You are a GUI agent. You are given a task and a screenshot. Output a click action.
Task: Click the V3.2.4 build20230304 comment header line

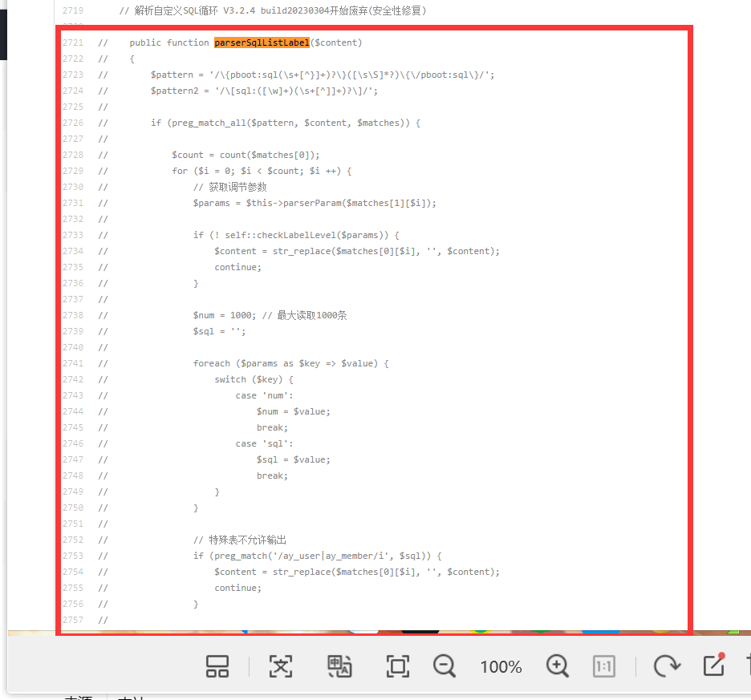[x=273, y=10]
